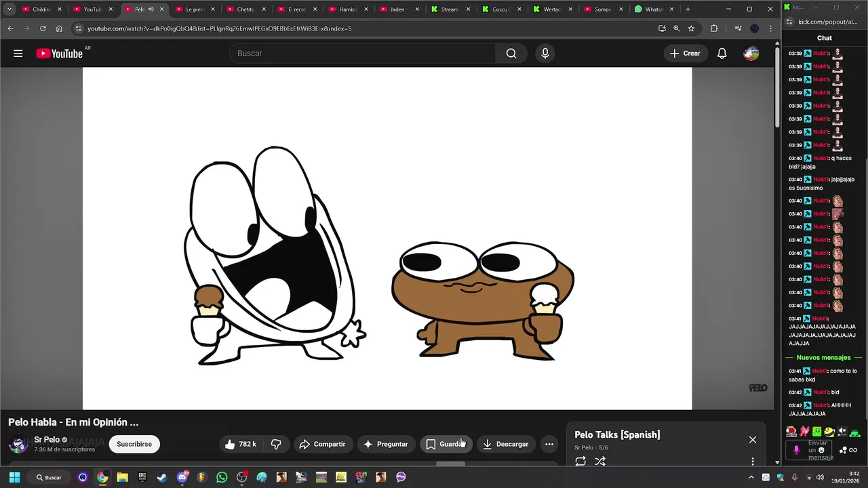Viewport: 868px width, 488px height.
Task: Start voice search with microphone icon
Action: (545, 54)
